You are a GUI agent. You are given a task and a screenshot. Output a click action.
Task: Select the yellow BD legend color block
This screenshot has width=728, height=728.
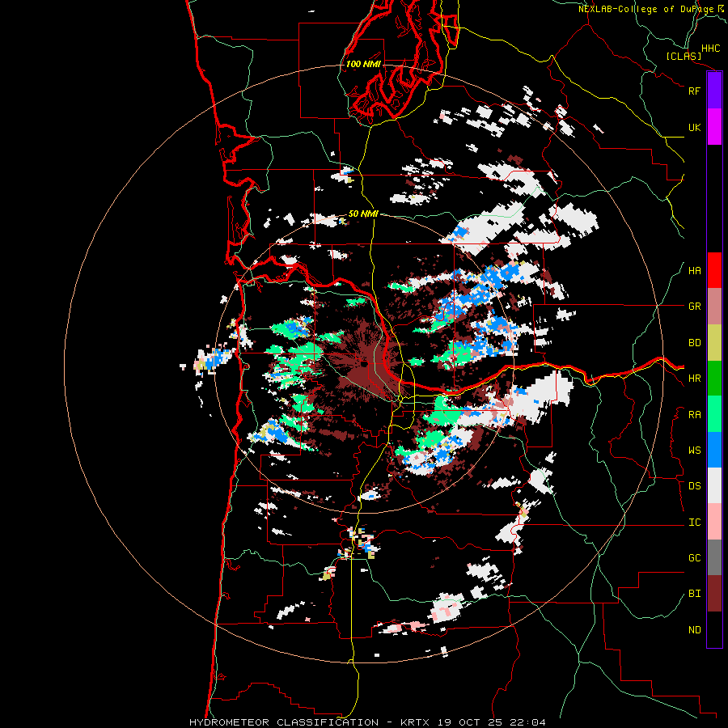coord(714,342)
